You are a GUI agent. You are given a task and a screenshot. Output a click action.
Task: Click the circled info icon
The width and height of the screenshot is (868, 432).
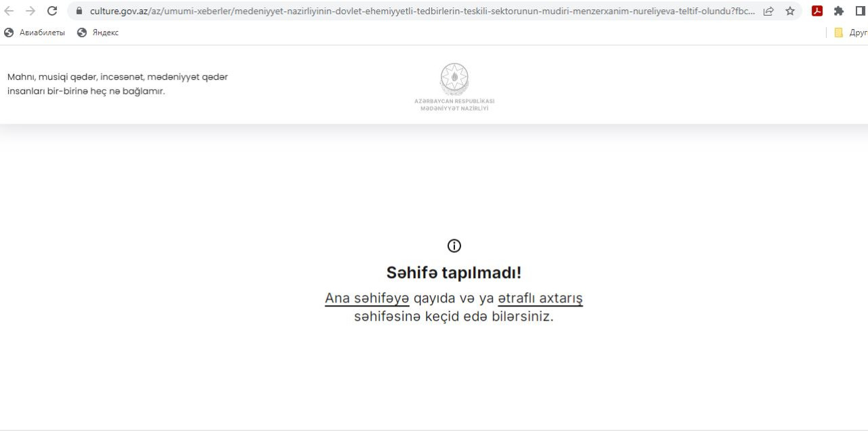point(454,246)
